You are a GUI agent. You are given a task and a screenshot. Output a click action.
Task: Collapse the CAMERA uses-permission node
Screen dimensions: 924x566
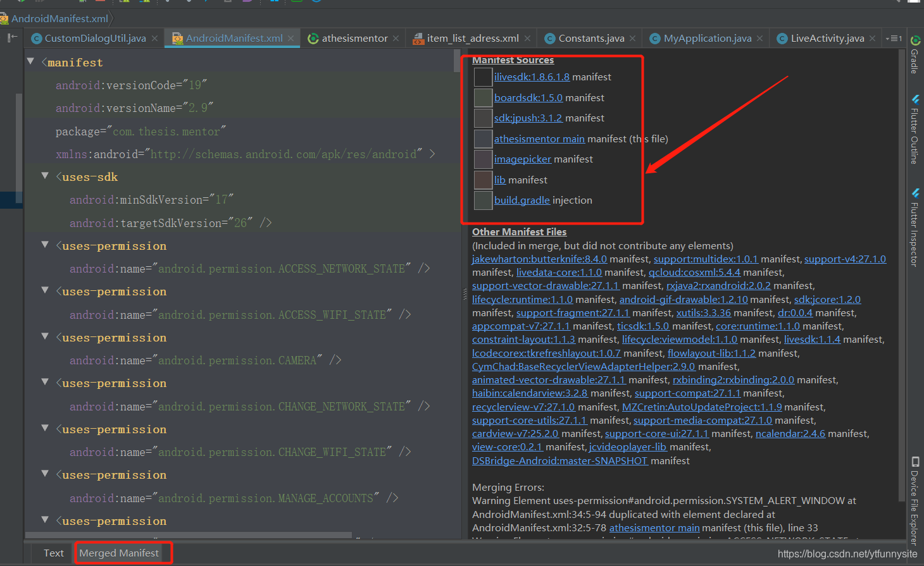point(45,336)
